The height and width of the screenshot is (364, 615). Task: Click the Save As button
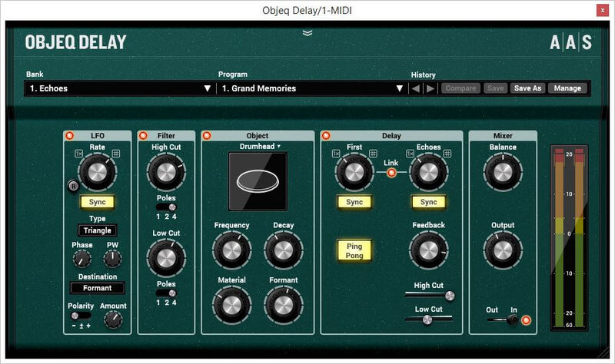click(x=527, y=88)
